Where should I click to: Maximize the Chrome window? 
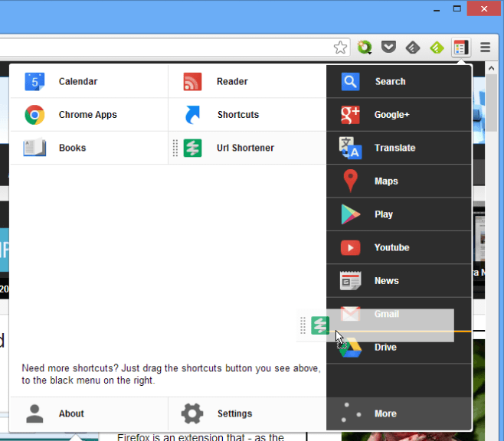click(x=457, y=8)
